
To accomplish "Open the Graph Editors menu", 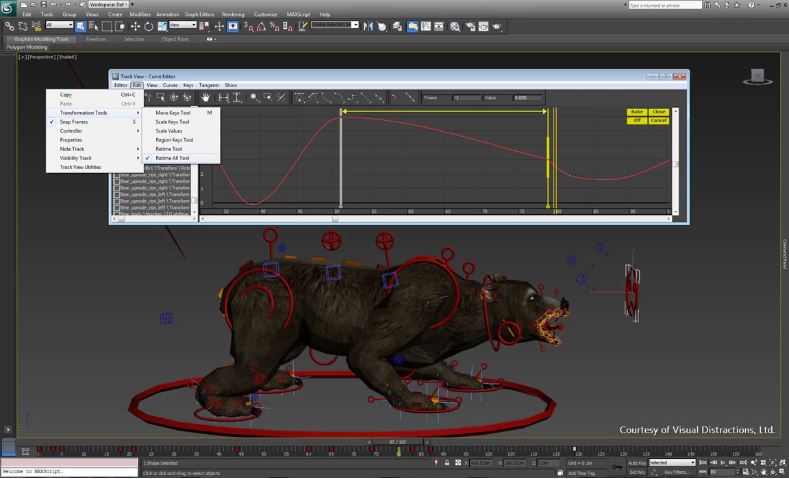I will click(199, 14).
